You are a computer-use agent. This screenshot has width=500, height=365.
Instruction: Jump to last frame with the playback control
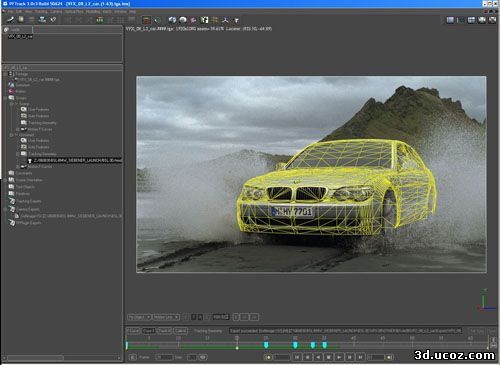(361, 357)
